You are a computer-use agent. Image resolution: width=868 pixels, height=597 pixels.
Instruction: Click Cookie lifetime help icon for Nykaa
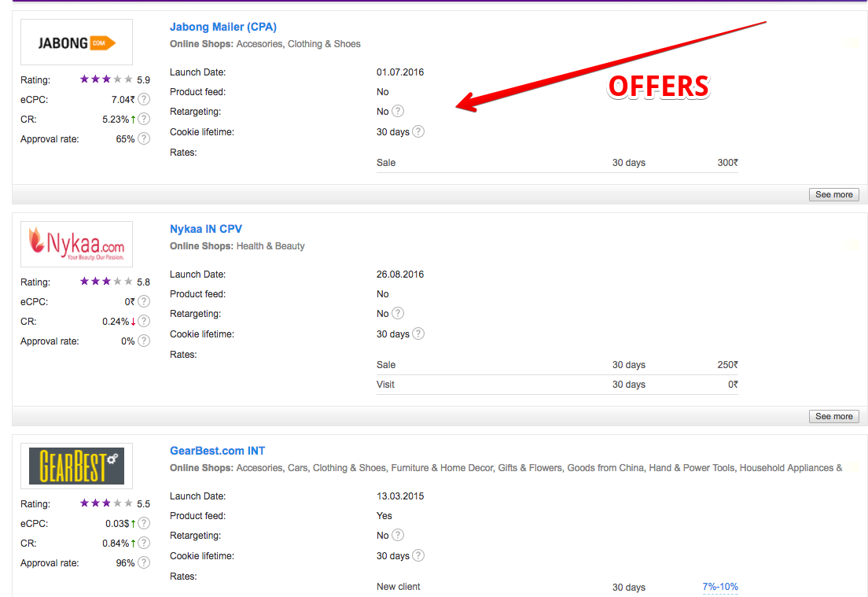click(x=418, y=334)
